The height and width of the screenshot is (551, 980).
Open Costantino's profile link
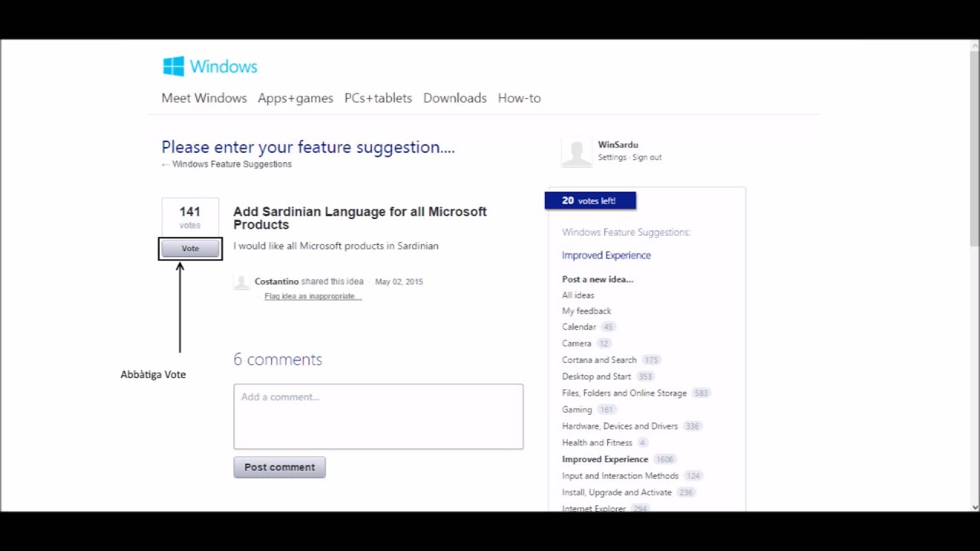click(x=276, y=282)
